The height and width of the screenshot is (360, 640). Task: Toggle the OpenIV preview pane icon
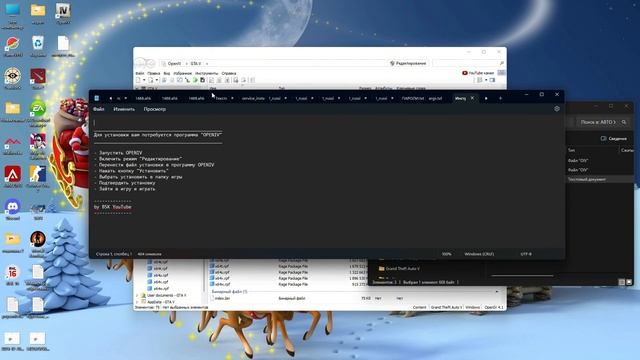(492, 80)
